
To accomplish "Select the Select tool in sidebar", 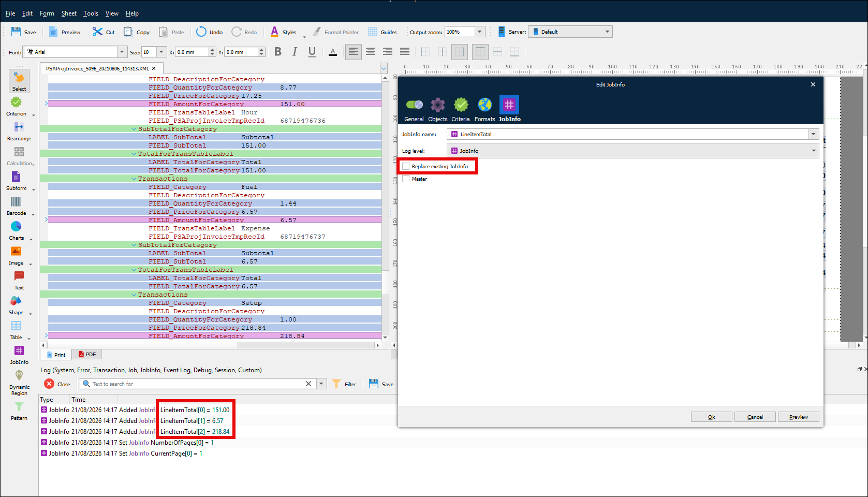I will coord(19,81).
